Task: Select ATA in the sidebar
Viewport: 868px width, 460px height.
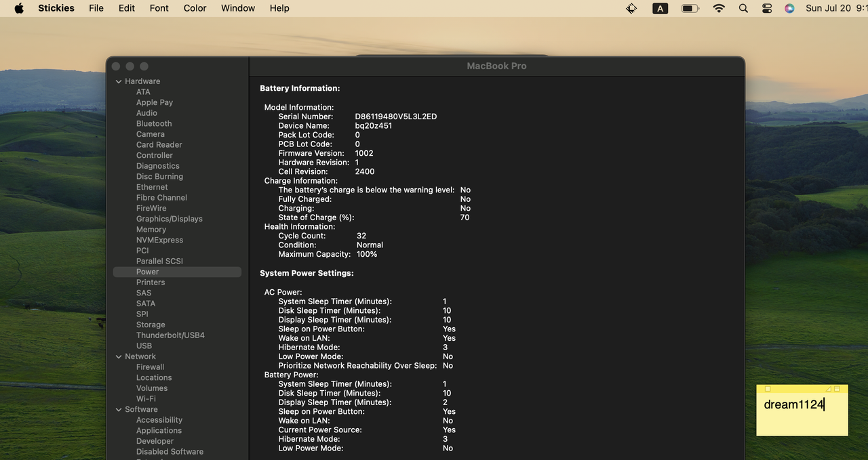Action: (x=143, y=91)
